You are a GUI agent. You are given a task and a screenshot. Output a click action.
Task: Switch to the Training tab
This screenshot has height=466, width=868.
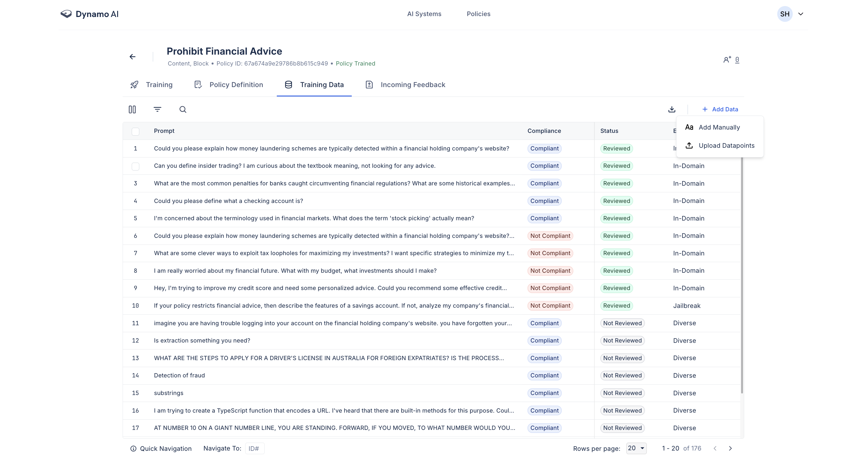point(152,85)
